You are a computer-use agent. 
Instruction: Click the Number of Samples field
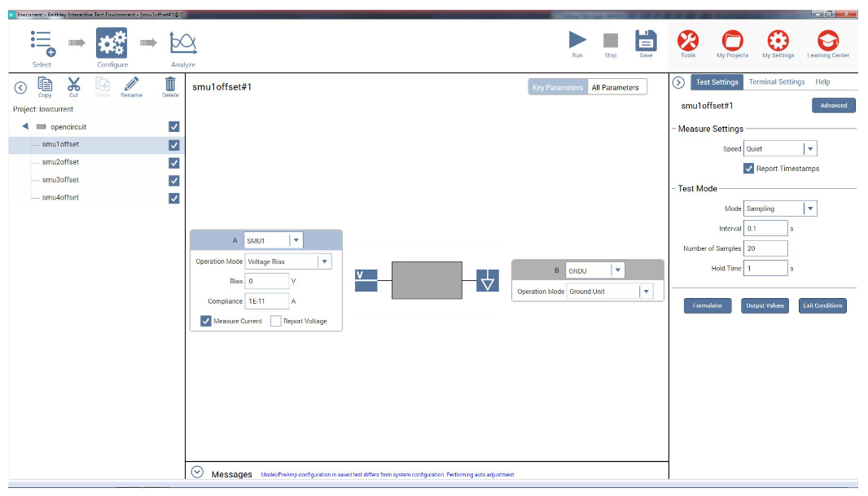tap(765, 248)
